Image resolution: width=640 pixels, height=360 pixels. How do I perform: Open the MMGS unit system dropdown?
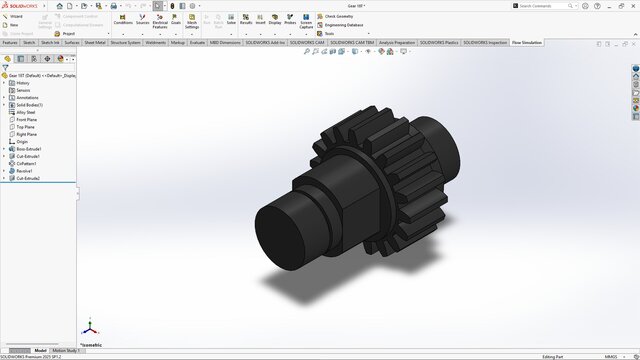point(614,357)
